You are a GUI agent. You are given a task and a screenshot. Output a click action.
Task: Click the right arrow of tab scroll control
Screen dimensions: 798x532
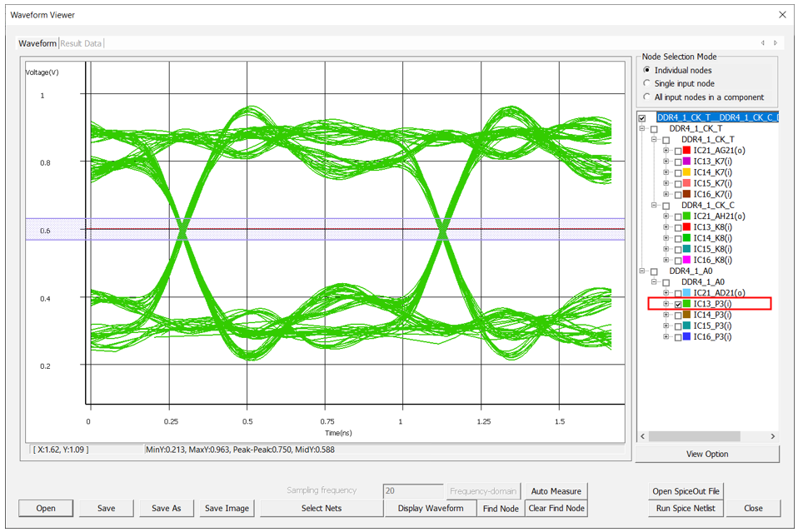(x=776, y=43)
